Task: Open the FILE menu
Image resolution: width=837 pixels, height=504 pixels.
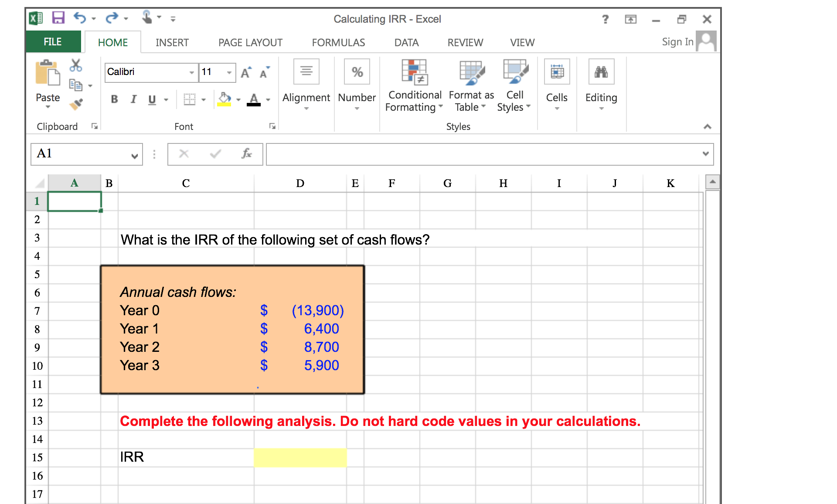Action: pos(52,41)
